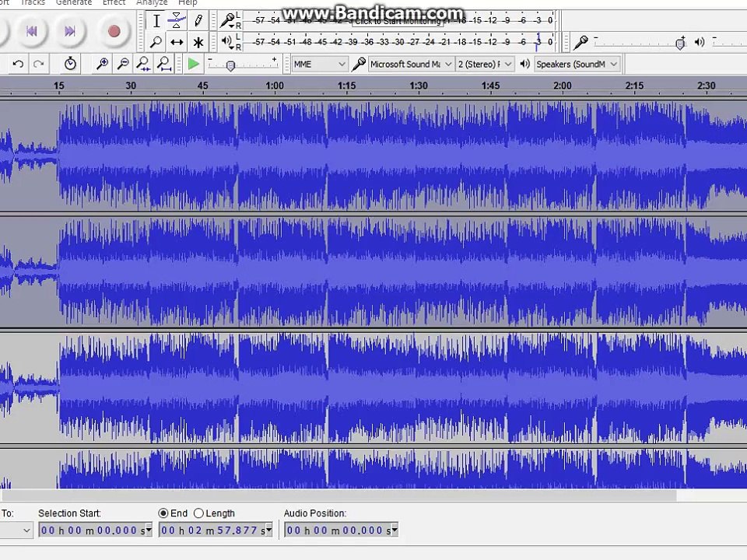Screen dimensions: 747x560
Task: Select the Selection (I-beam) tool
Action: 156,21
